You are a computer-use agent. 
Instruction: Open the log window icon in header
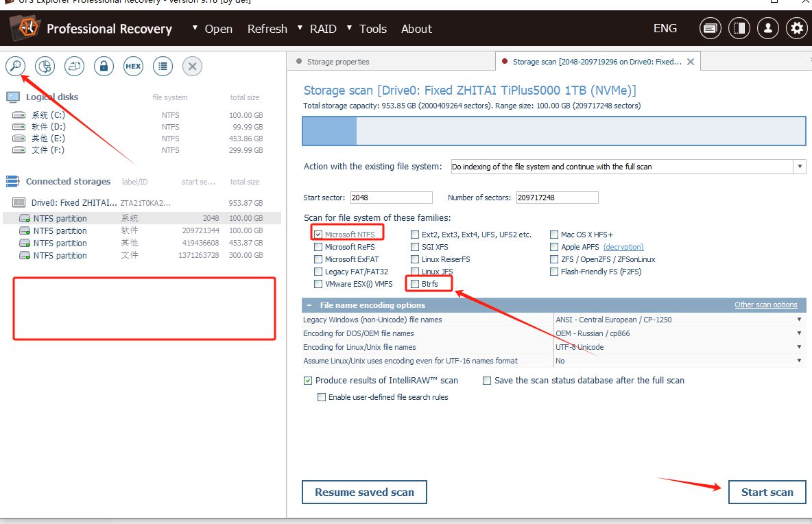[710, 28]
